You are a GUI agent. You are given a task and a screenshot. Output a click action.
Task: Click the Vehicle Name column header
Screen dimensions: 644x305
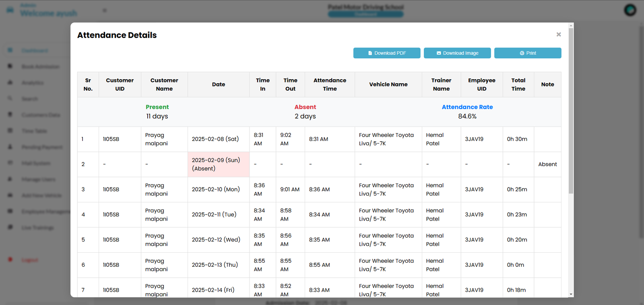pos(388,84)
